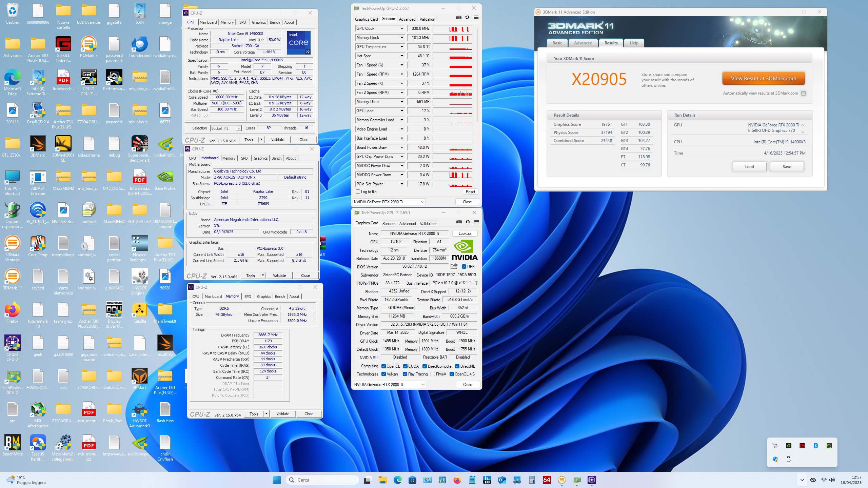Switch to SPD tab in CPU-Z Memory window
The height and width of the screenshot is (488, 868).
(x=248, y=297)
